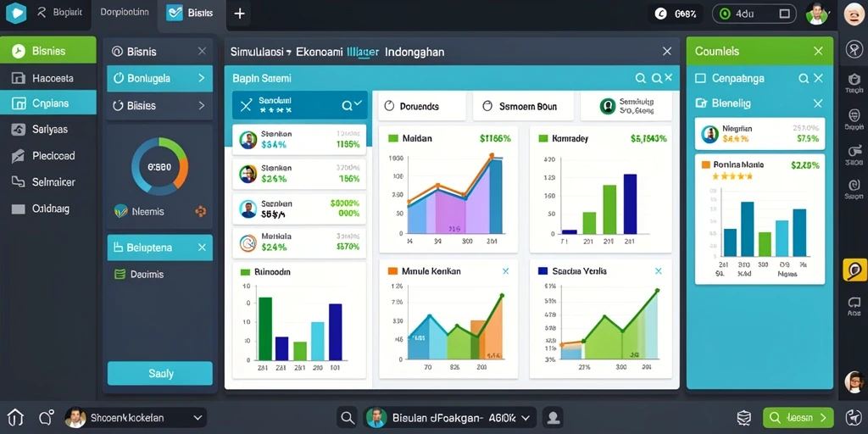Click the plus icon to add new tab

pyautogui.click(x=240, y=14)
